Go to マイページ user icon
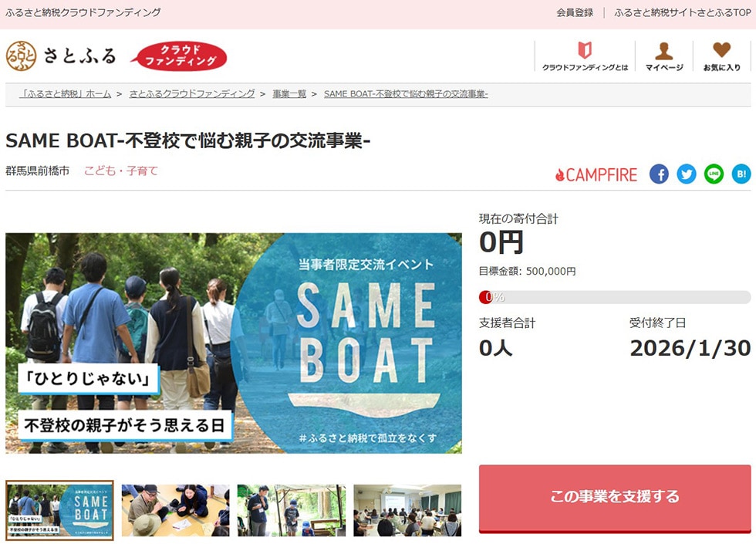Viewport: 756px width, 544px height. pos(663,56)
